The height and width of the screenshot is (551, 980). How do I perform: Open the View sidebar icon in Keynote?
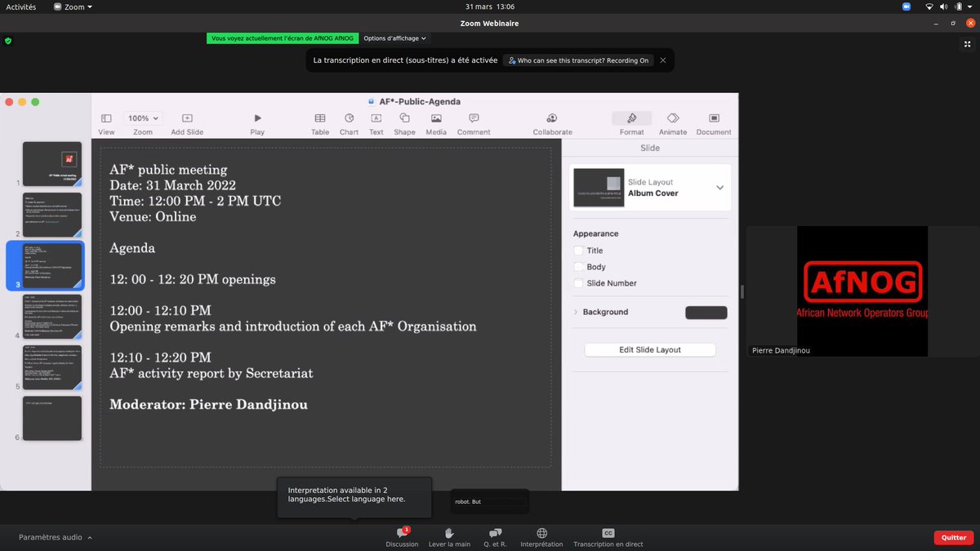coord(106,118)
